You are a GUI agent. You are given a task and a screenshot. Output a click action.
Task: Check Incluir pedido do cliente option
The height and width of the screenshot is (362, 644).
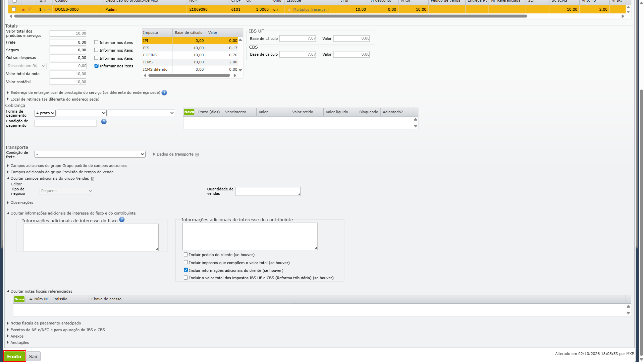186,255
